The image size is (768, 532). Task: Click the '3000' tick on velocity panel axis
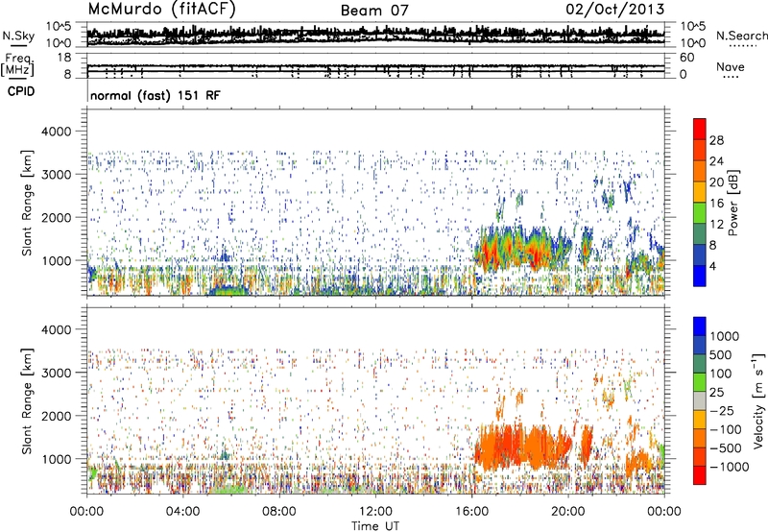coord(57,373)
